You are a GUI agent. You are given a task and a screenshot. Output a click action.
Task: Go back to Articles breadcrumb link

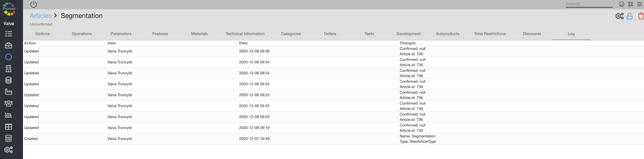pyautogui.click(x=40, y=16)
